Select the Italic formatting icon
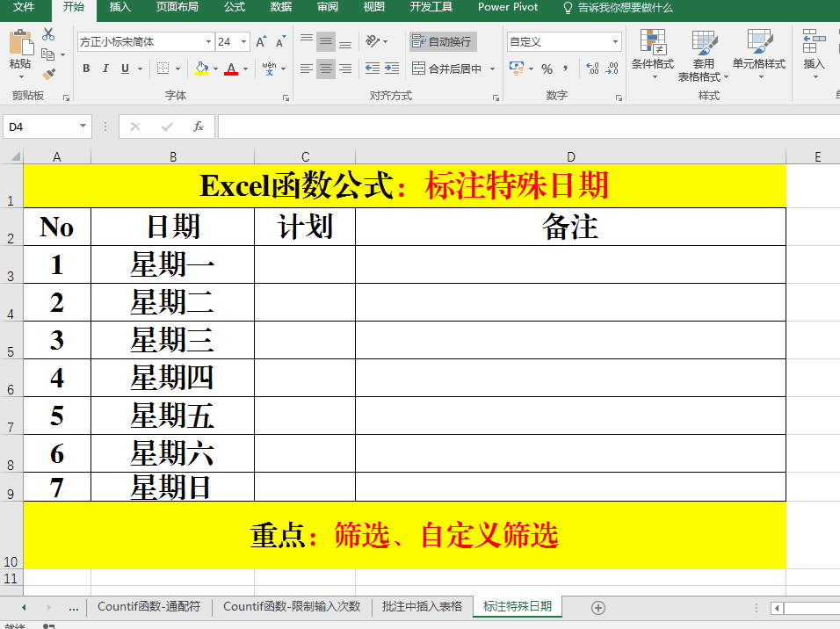The image size is (840, 629). (x=105, y=68)
